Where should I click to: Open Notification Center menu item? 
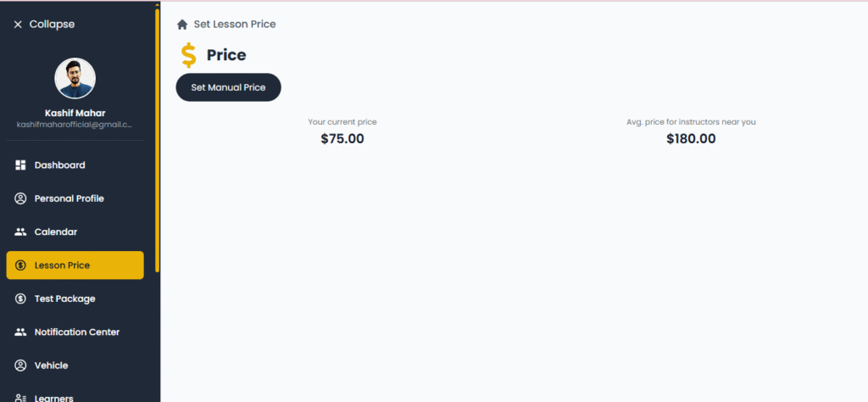[x=76, y=332]
